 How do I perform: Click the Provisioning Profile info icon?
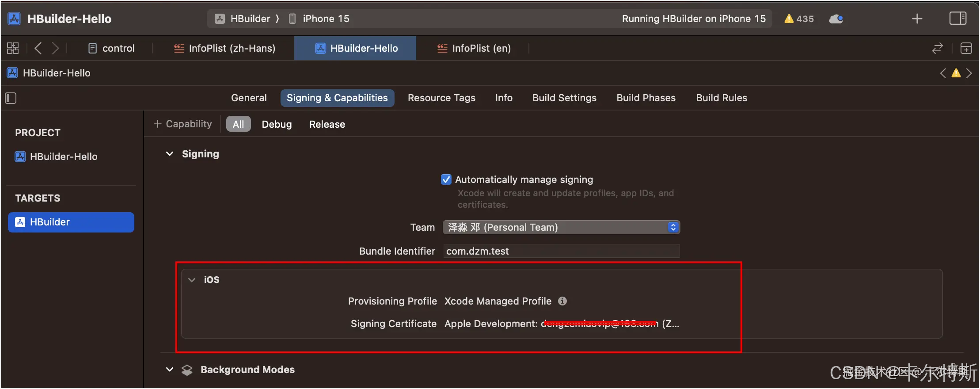click(562, 301)
